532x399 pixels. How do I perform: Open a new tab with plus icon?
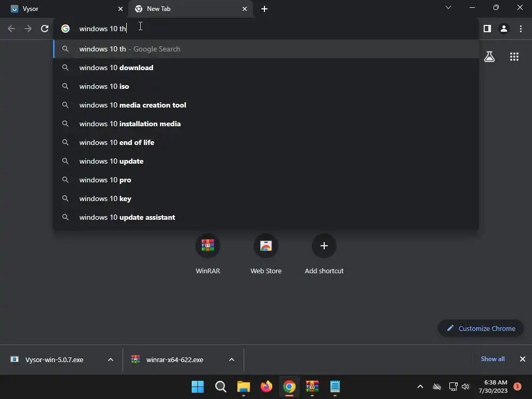264,9
